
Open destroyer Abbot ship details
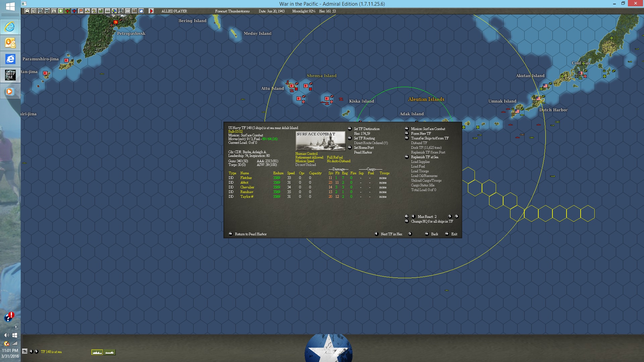tap(244, 183)
